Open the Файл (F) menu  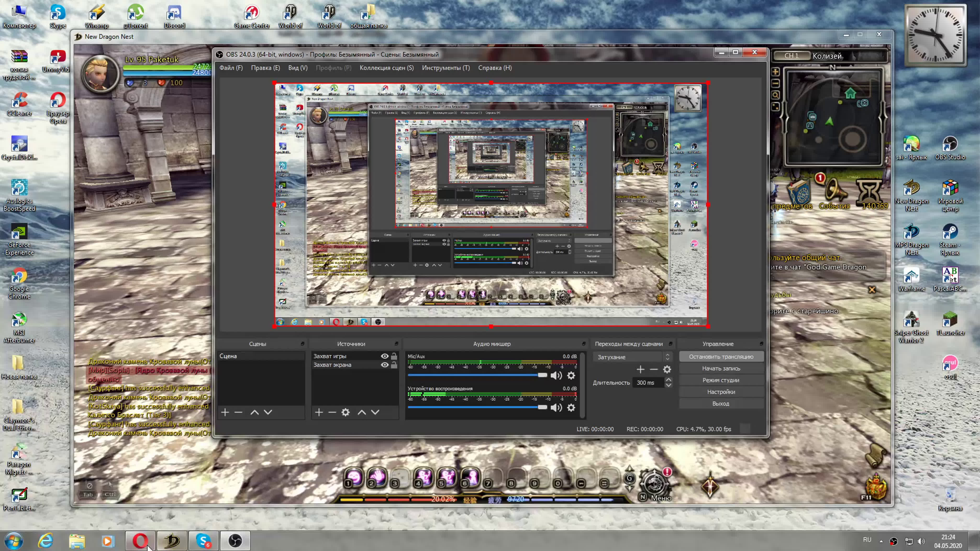pyautogui.click(x=231, y=68)
